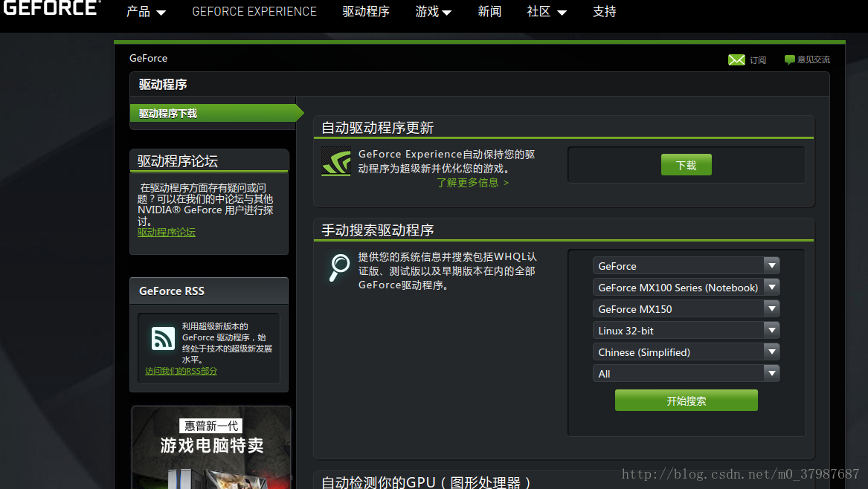
Task: Open GEFORCE EXPERIENCE nav item
Action: (254, 12)
